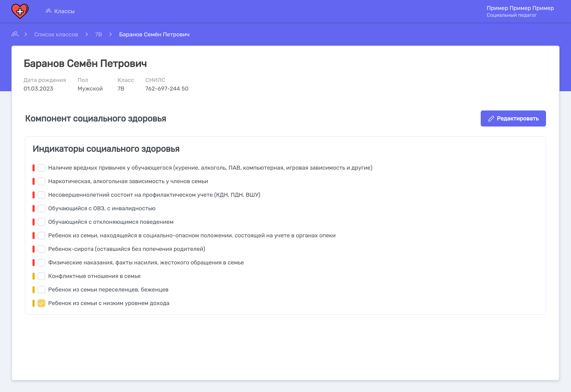Click yellow marker beside Конфликтные отношения
Image resolution: width=571 pixels, height=392 pixels.
(33, 276)
